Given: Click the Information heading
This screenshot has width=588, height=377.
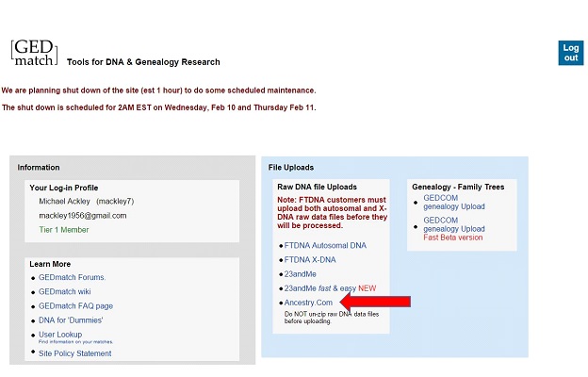Looking at the screenshot, I should 39,168.
